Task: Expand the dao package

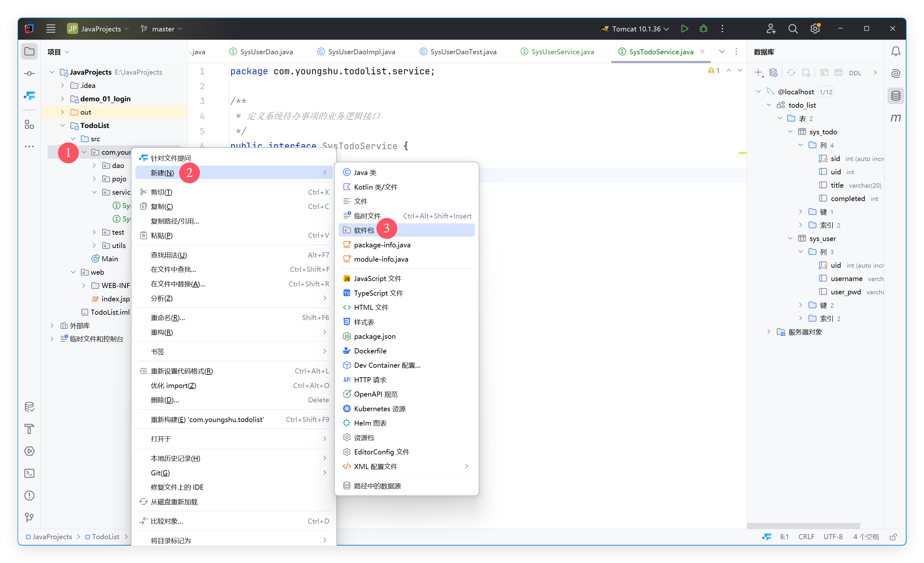Action: coord(94,165)
